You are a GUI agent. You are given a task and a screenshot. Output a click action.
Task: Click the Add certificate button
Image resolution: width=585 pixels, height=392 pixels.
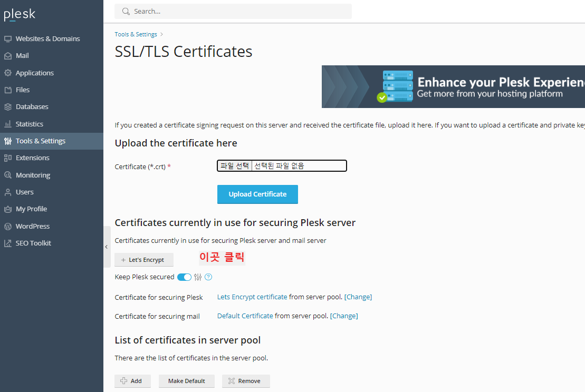[132, 381]
